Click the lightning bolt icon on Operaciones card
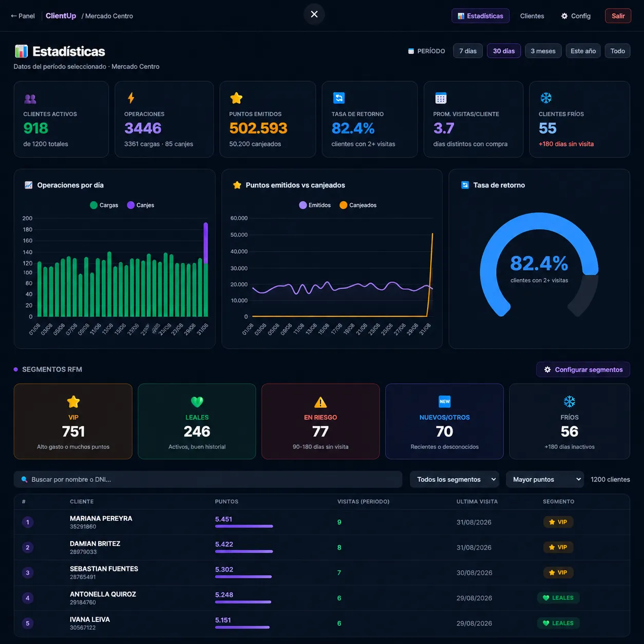This screenshot has width=644, height=644. click(x=131, y=98)
